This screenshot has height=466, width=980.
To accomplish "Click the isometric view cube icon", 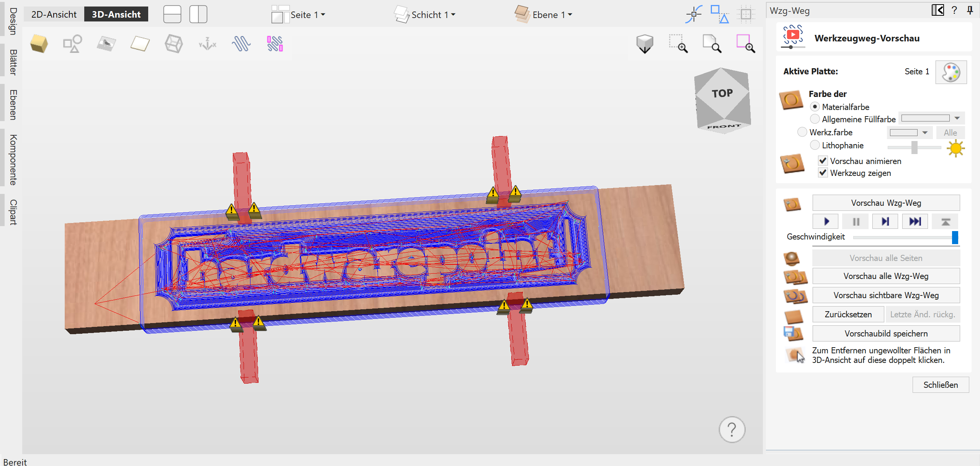I will point(645,44).
